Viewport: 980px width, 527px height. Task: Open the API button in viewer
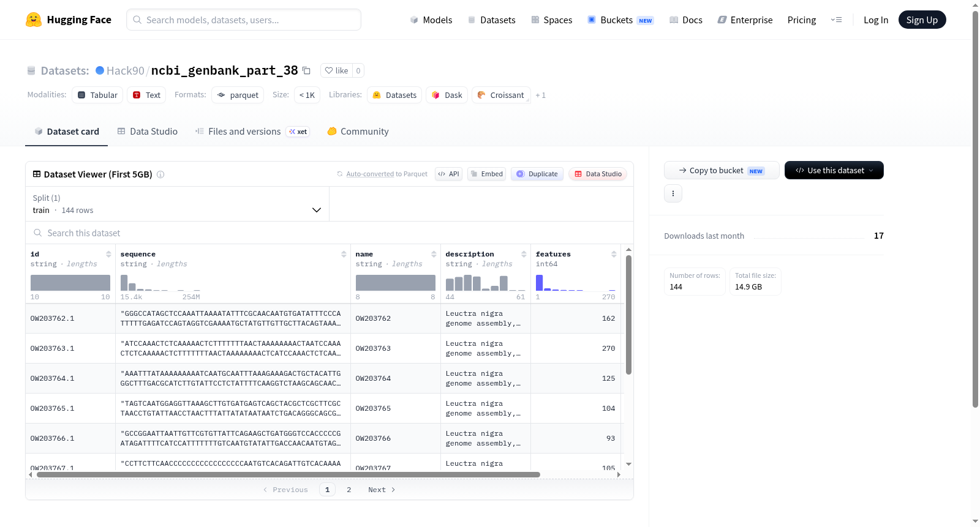point(448,174)
